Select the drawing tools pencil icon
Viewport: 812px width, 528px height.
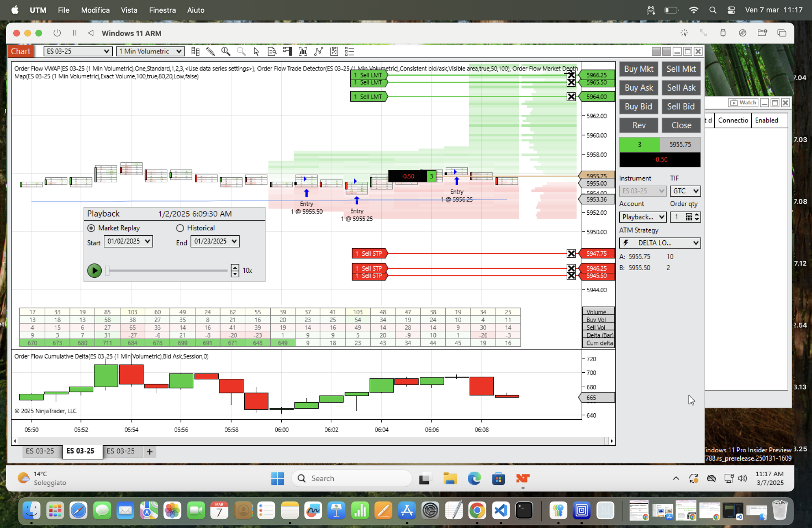(x=210, y=51)
